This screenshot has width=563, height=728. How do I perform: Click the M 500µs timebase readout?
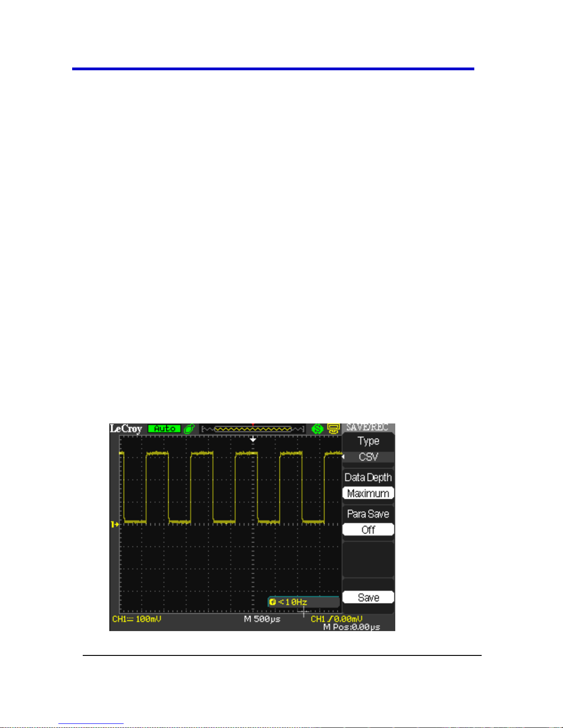[262, 619]
